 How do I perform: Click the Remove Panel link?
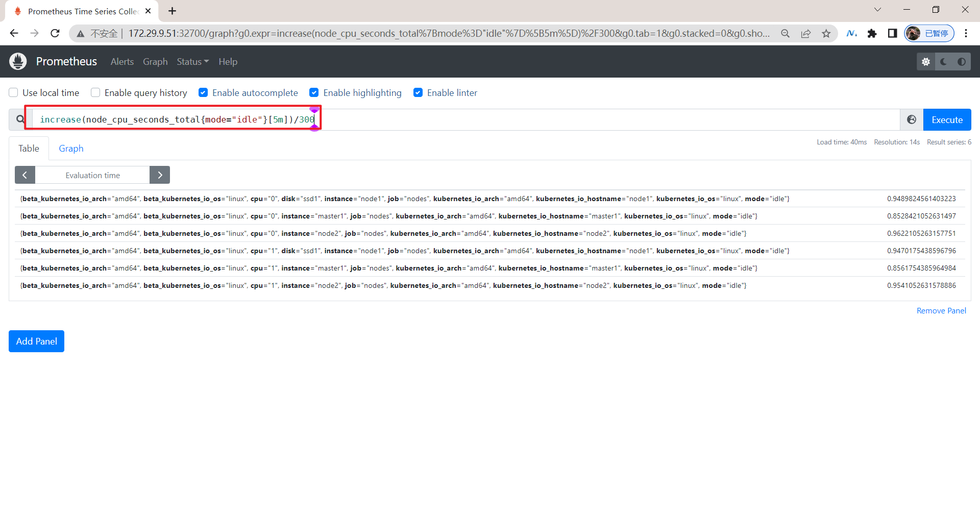tap(941, 310)
